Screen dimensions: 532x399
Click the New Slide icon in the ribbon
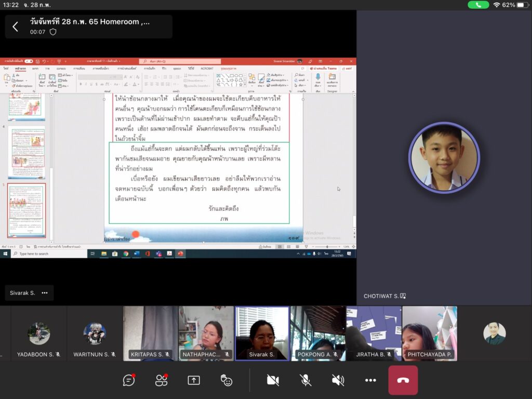coord(42,78)
